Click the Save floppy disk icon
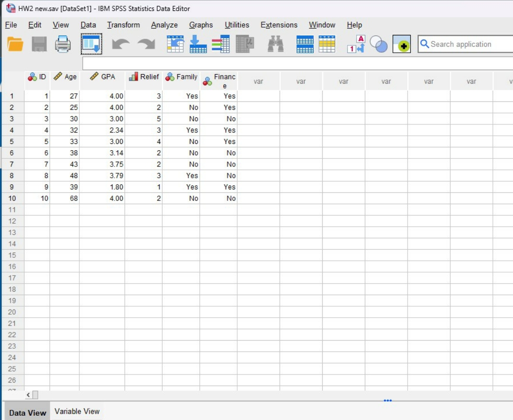 (x=39, y=44)
